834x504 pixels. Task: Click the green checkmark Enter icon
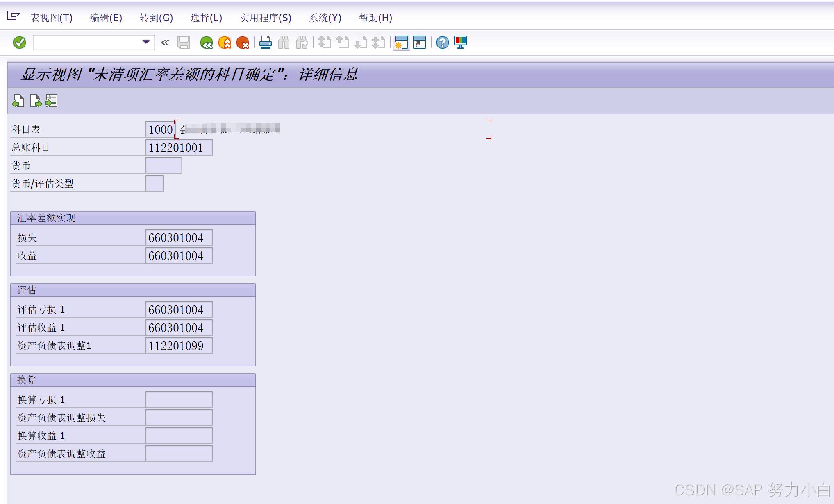tap(19, 43)
